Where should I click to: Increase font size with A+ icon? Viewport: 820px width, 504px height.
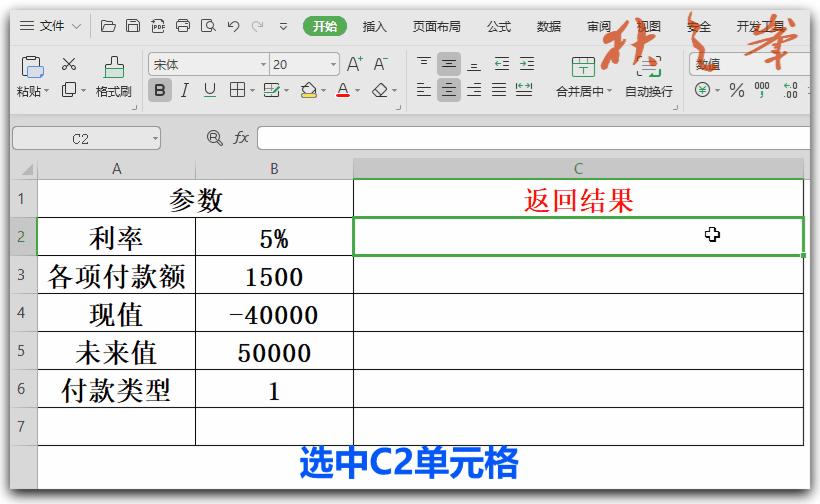point(355,64)
